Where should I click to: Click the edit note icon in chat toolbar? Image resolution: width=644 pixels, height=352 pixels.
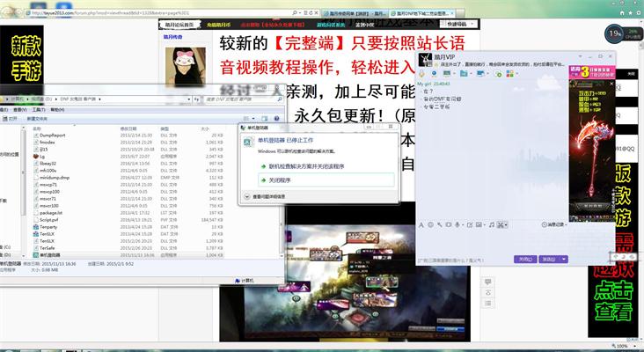470,224
